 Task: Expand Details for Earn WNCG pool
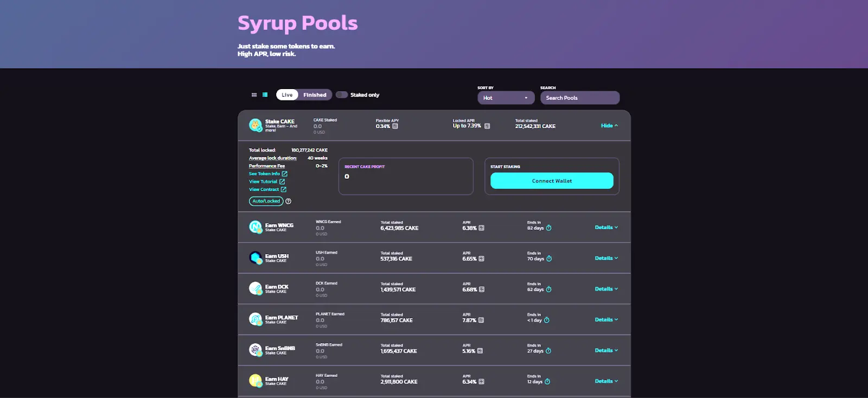click(x=607, y=228)
